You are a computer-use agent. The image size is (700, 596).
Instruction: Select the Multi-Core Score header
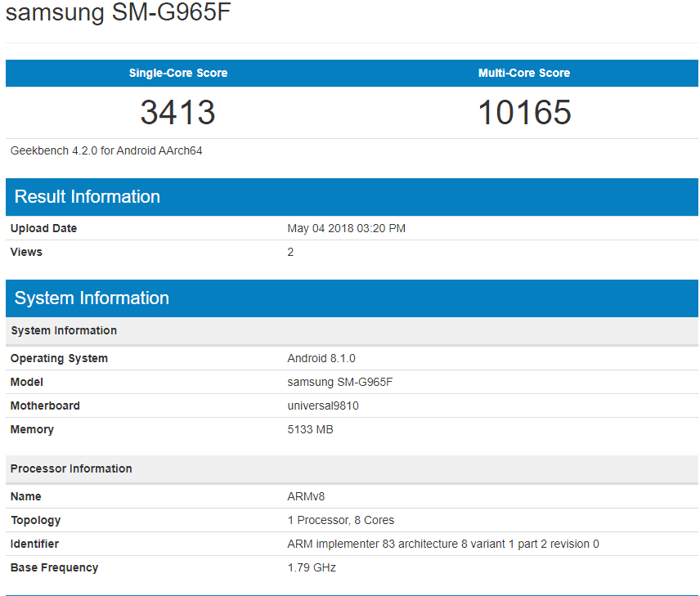tap(524, 73)
